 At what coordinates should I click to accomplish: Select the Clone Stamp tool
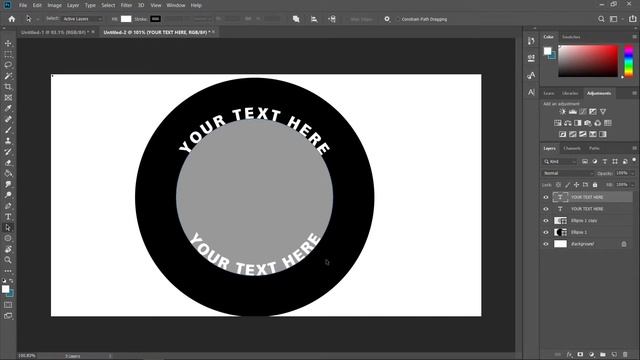[x=8, y=141]
